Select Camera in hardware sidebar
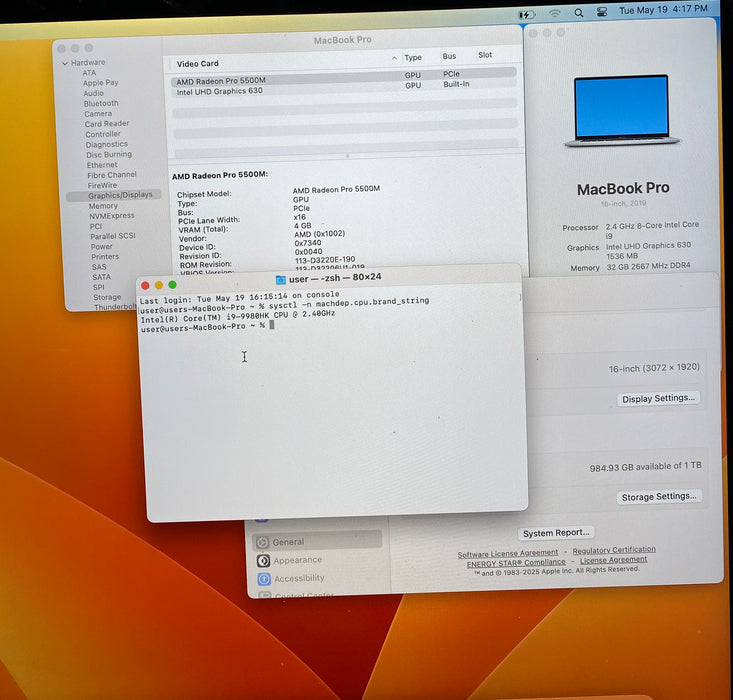The height and width of the screenshot is (700, 733). point(98,114)
